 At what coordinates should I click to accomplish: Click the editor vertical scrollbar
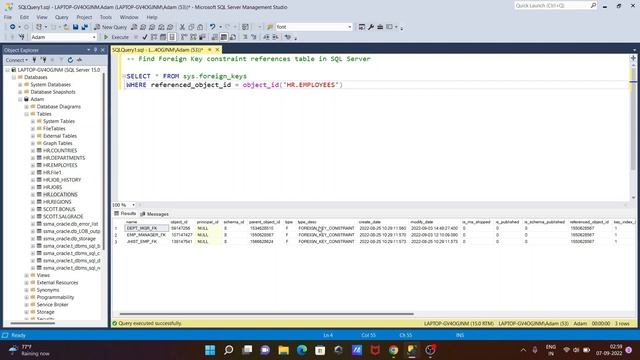coord(633,118)
